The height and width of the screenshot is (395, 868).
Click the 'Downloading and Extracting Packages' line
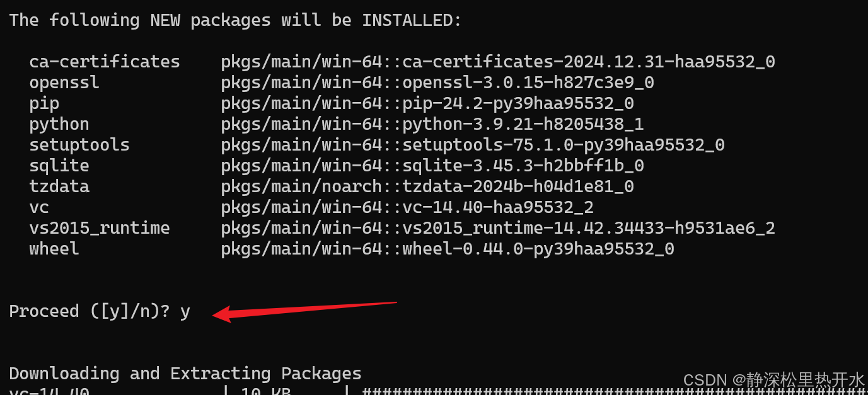point(185,374)
